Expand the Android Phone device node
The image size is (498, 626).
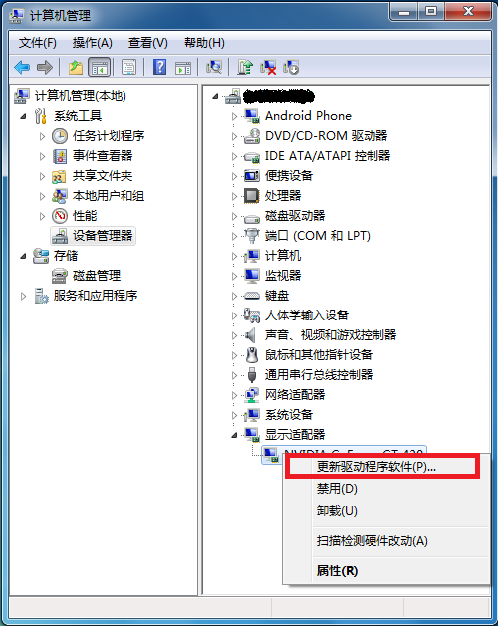[234, 116]
